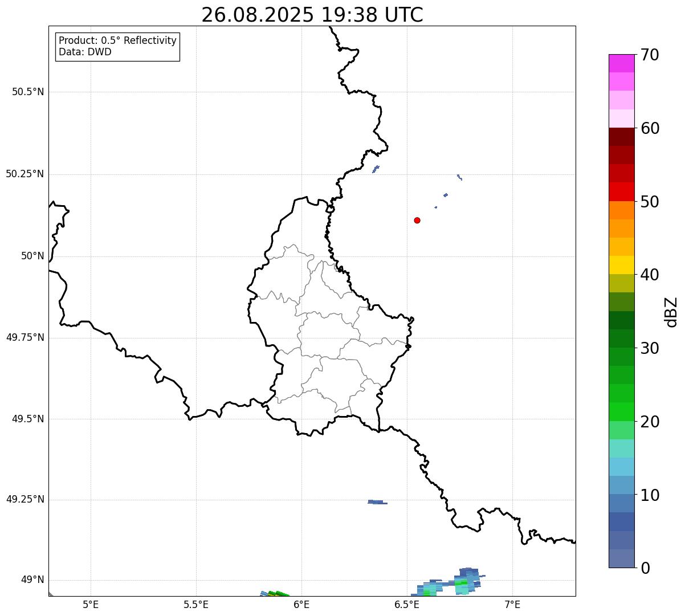Select the 'Product: 0.5° Reflectivity' legend text
Viewport: 685px width, 616px height.
click(x=117, y=41)
